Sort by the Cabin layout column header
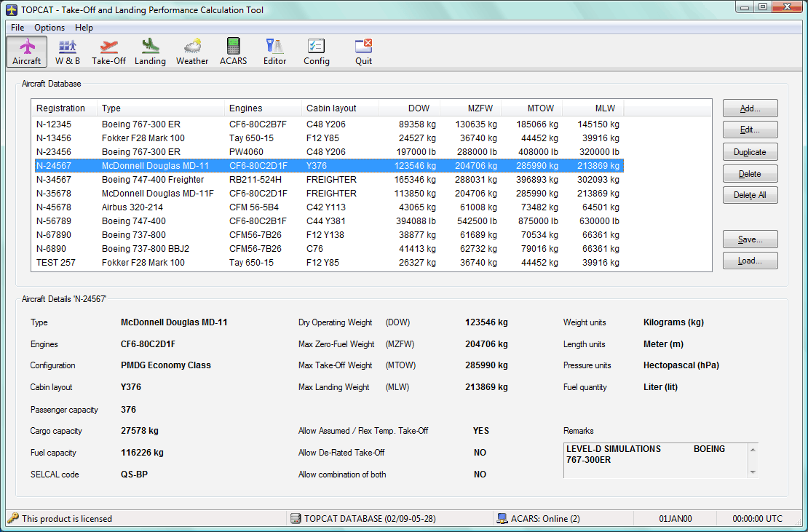This screenshot has height=532, width=808. 340,108
